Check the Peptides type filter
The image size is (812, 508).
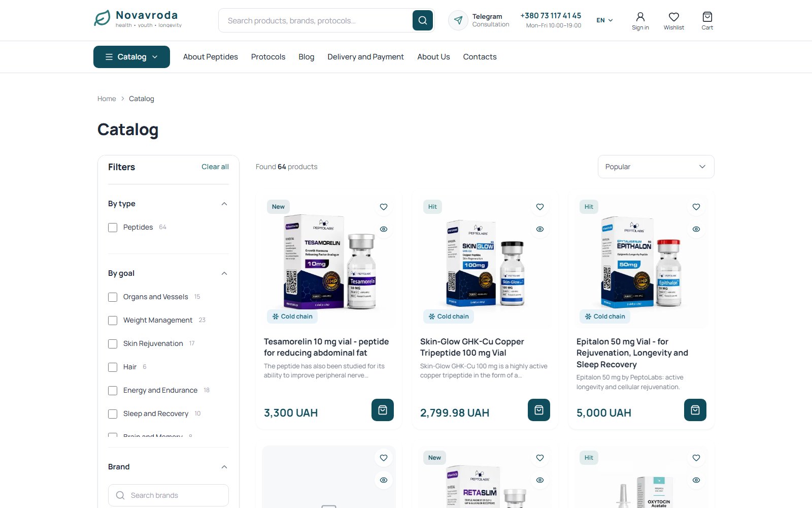[113, 228]
